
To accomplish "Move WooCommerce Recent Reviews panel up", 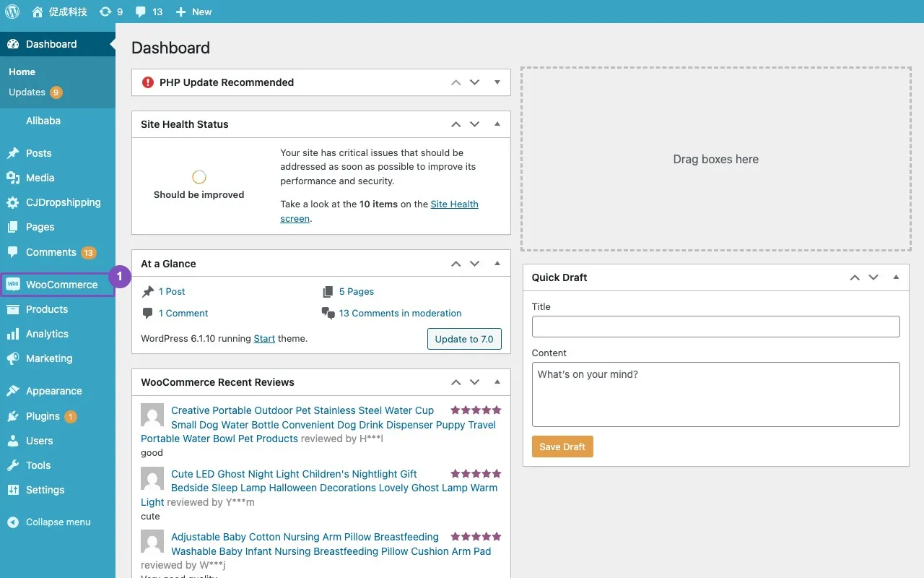I will [x=456, y=382].
